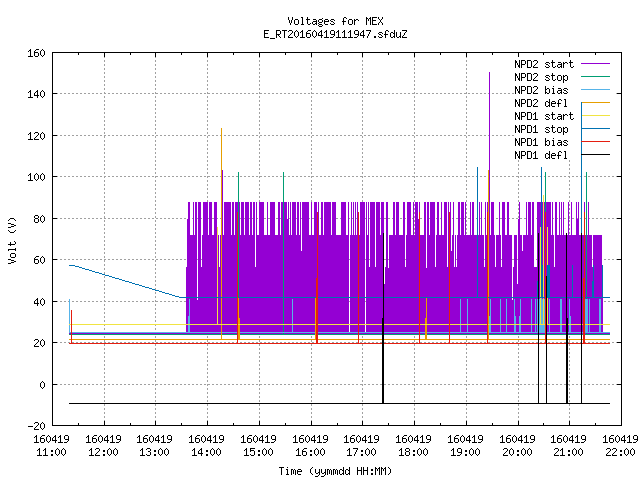This screenshot has height=480, width=640.
Task: Click the 'Volt (V)' y-axis label
Action: coord(12,241)
